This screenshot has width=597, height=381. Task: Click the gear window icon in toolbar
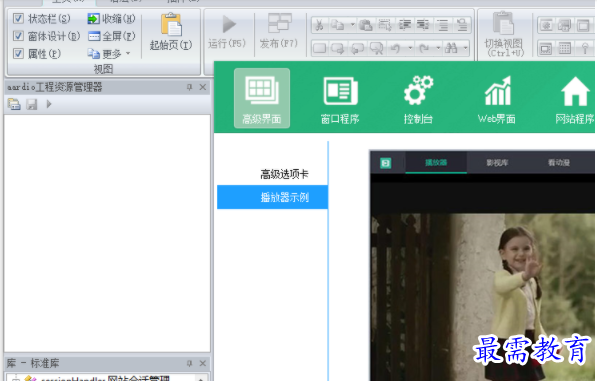pyautogui.click(x=547, y=26)
